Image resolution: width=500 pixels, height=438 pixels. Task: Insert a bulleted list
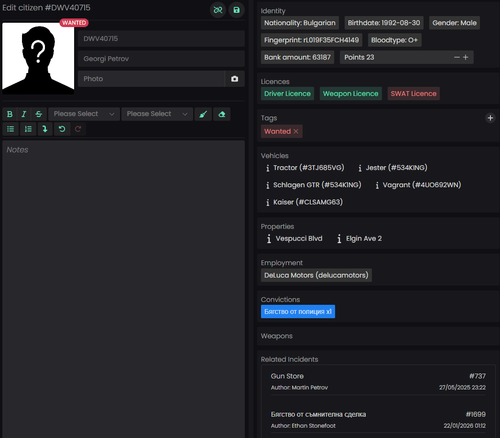(x=11, y=129)
